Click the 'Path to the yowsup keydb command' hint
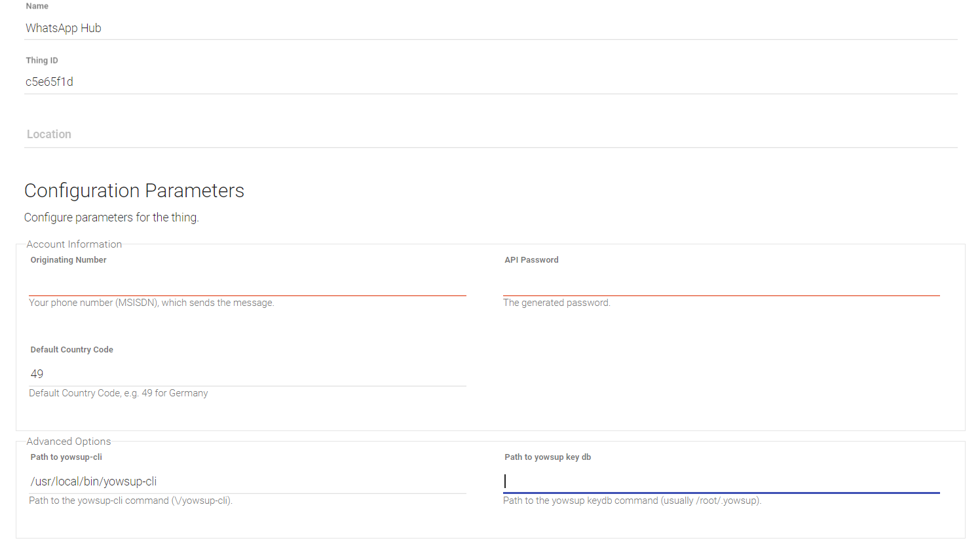 tap(632, 501)
